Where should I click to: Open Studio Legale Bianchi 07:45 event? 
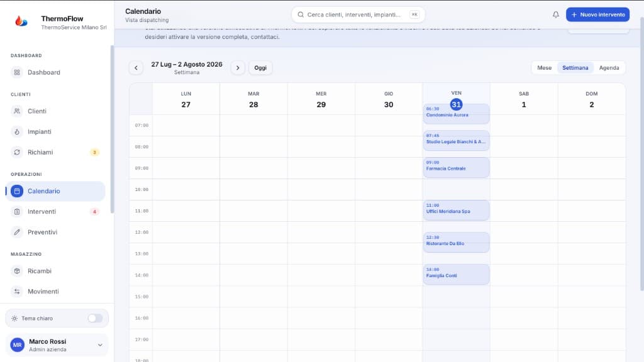point(457,140)
